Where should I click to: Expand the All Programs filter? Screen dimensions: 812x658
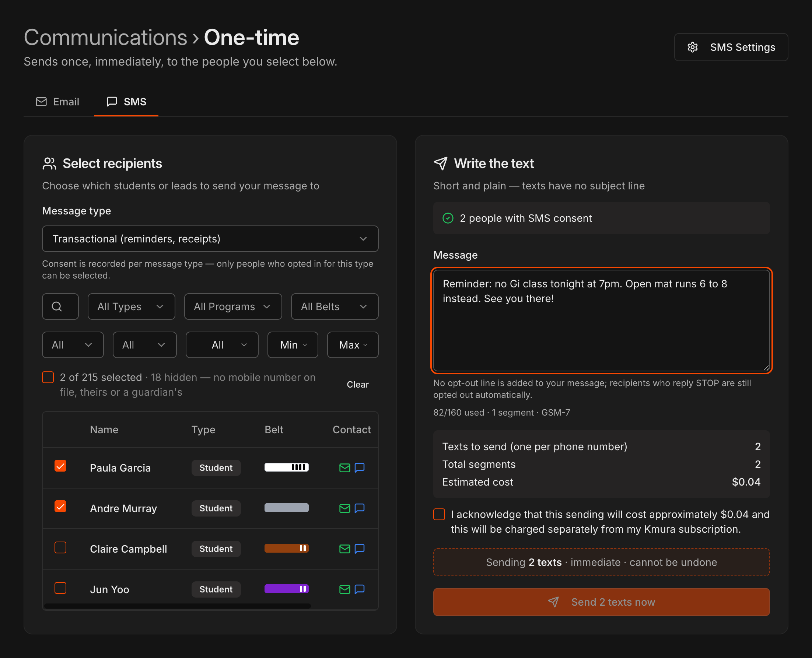point(233,306)
